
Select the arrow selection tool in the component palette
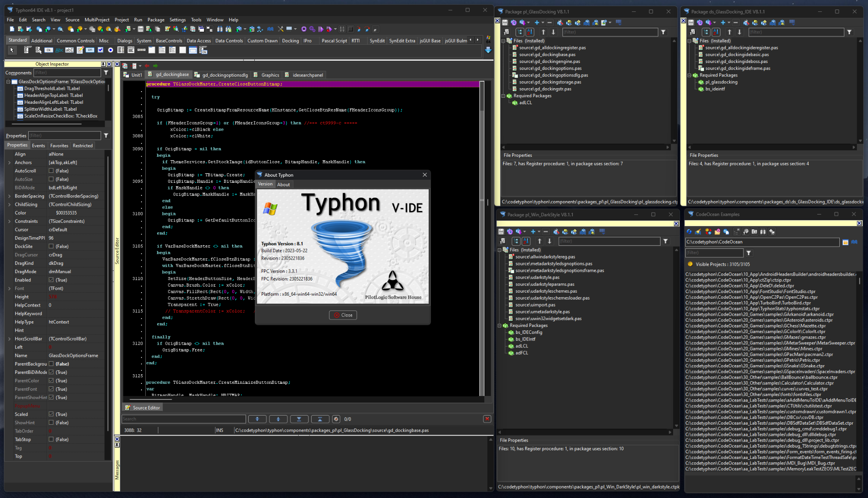[x=12, y=50]
